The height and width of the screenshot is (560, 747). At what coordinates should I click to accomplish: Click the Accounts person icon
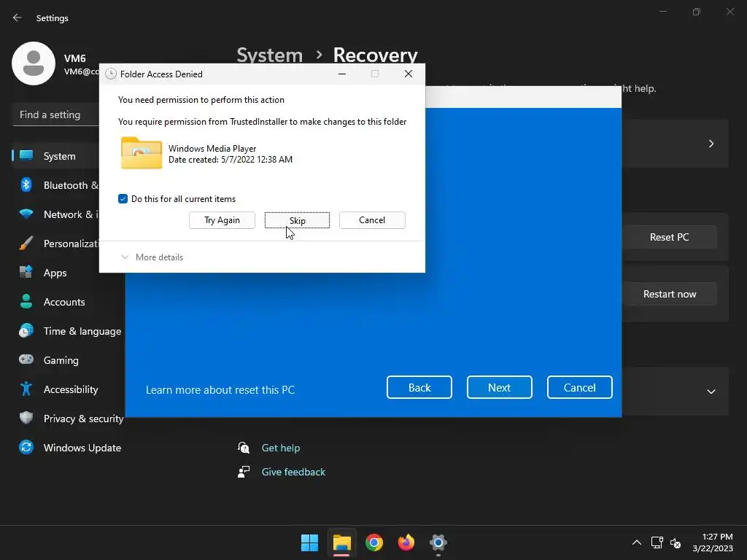26,301
